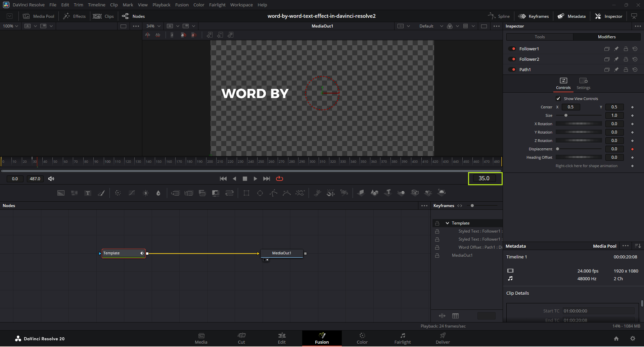
Task: Select the Text+ tool in Fusion toolbar
Action: [88, 193]
